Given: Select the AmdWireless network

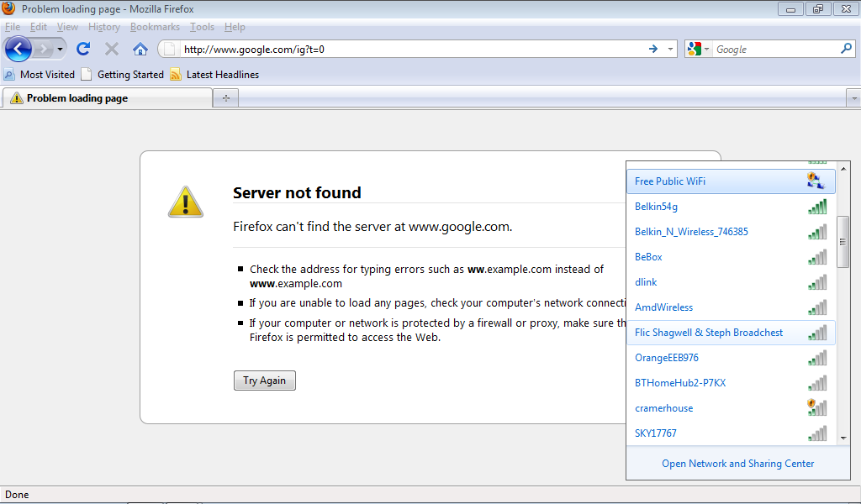Looking at the screenshot, I should [731, 307].
